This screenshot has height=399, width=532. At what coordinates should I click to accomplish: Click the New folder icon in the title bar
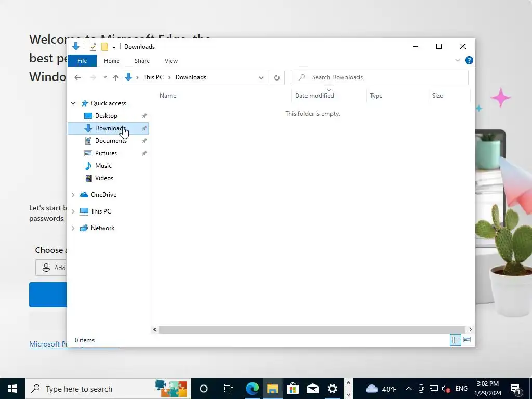104,47
